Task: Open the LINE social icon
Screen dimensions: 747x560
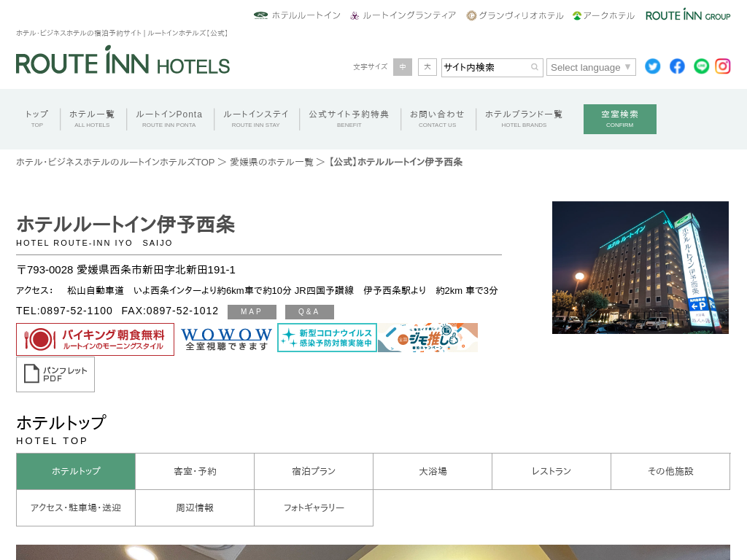Action: pos(701,66)
